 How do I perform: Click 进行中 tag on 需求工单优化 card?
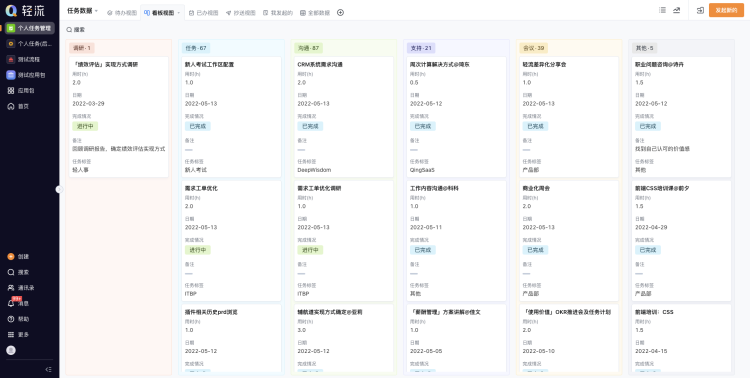(x=198, y=250)
